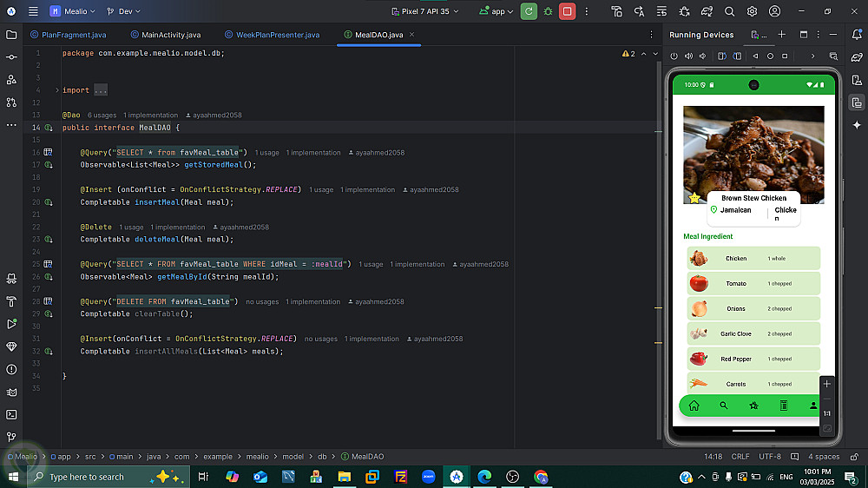This screenshot has height=488, width=868.
Task: Toggle the favorite star on the meal image
Action: pyautogui.click(x=694, y=198)
